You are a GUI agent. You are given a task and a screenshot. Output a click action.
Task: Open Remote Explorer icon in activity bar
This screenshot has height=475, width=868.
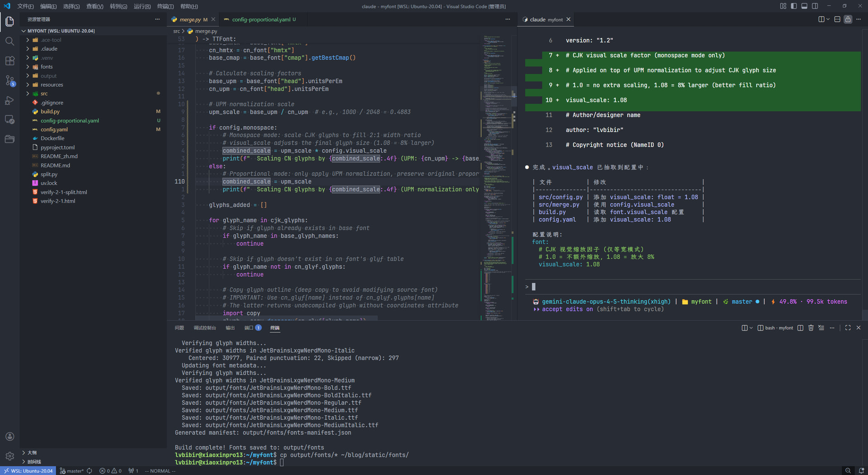tap(9, 120)
